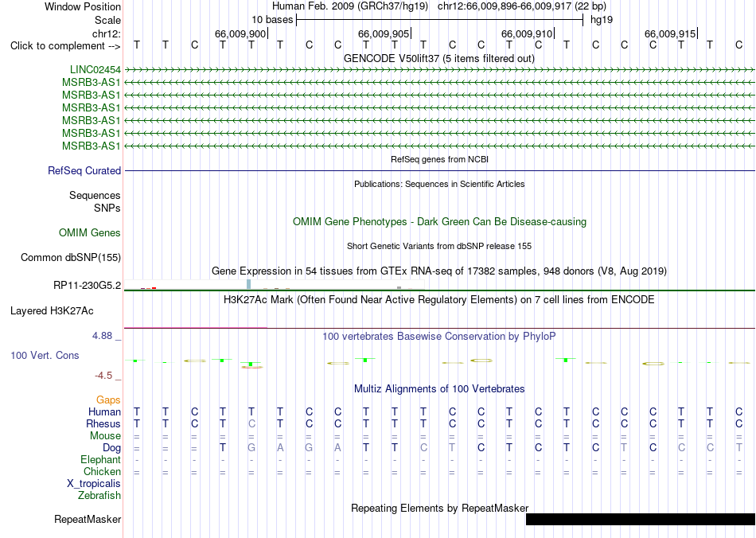Click the chr12: ruler label
Image resolution: width=756 pixels, height=538 pixels.
[106, 33]
